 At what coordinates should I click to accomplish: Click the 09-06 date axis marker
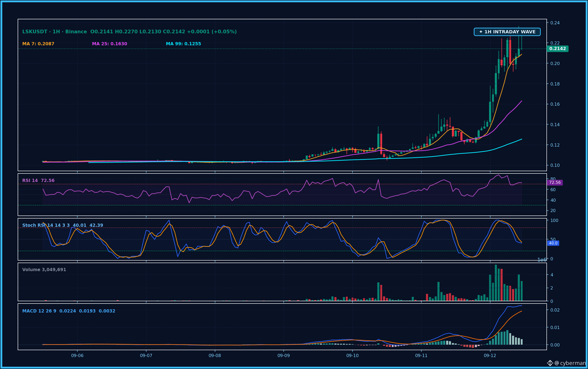click(77, 356)
